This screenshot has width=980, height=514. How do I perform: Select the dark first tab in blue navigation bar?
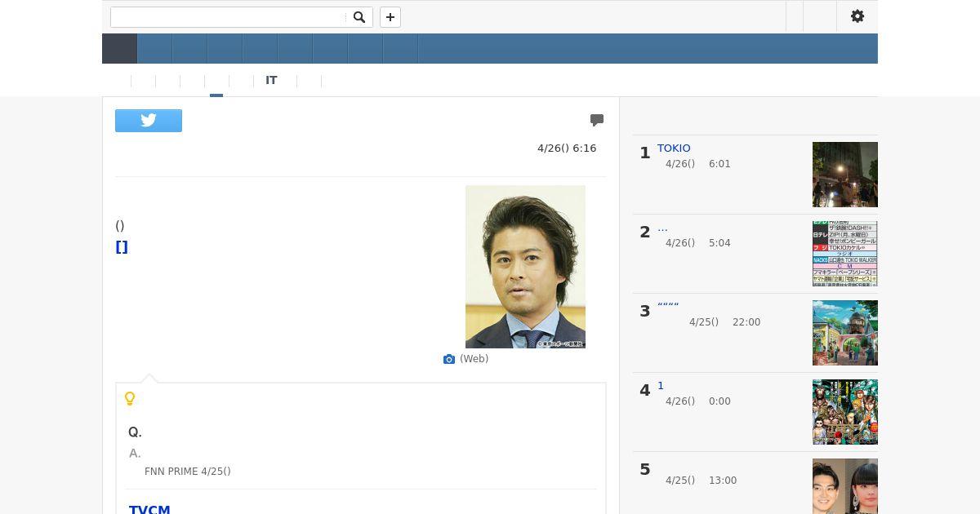[x=119, y=48]
